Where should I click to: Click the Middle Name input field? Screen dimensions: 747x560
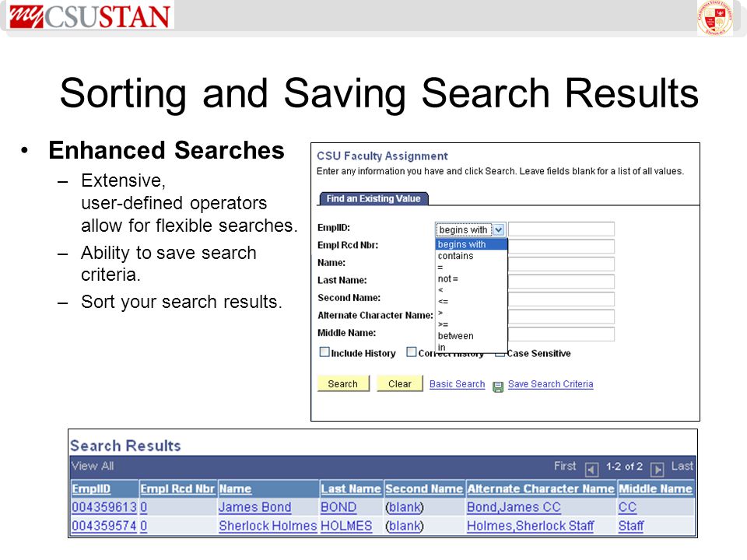pos(561,334)
